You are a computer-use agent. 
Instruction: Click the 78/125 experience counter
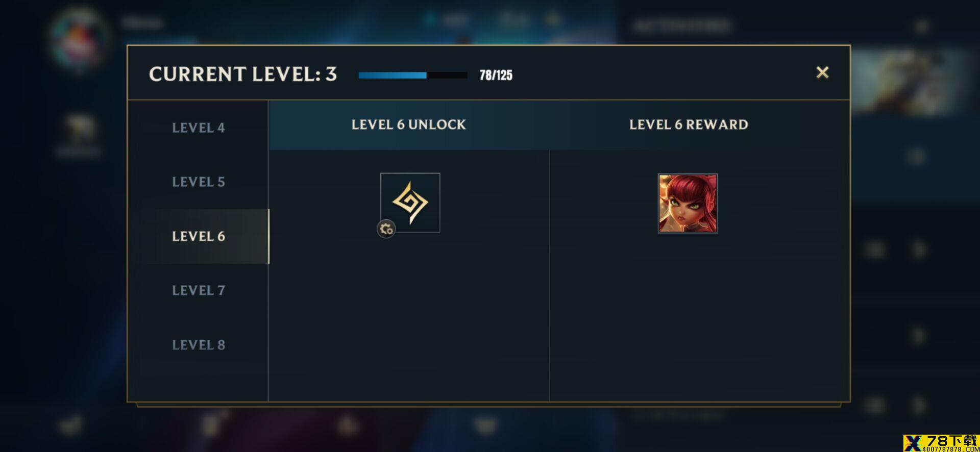point(496,75)
